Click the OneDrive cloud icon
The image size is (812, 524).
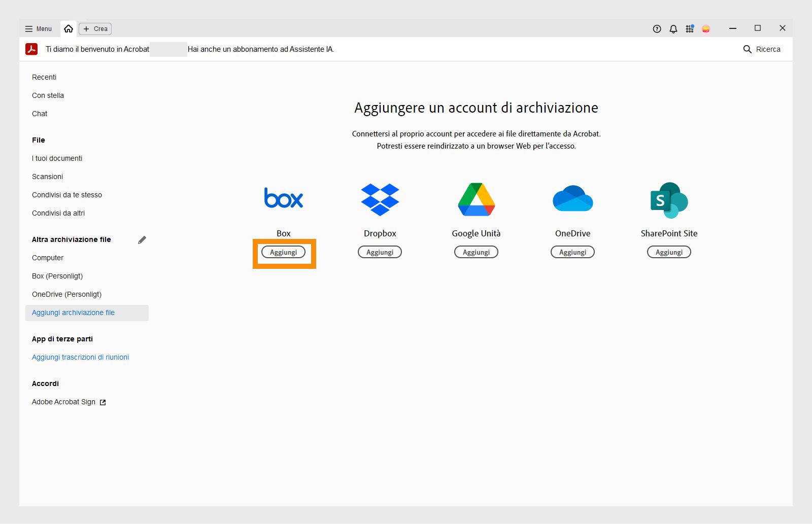[x=572, y=199]
